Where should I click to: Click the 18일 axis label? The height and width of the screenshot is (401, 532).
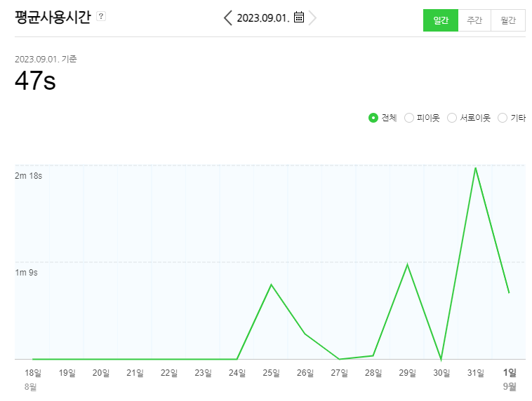pos(33,373)
